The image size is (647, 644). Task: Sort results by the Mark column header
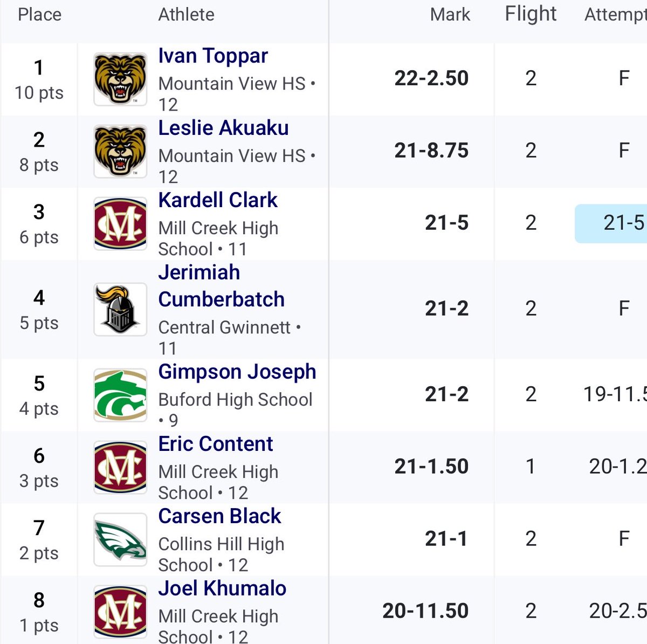click(x=450, y=15)
